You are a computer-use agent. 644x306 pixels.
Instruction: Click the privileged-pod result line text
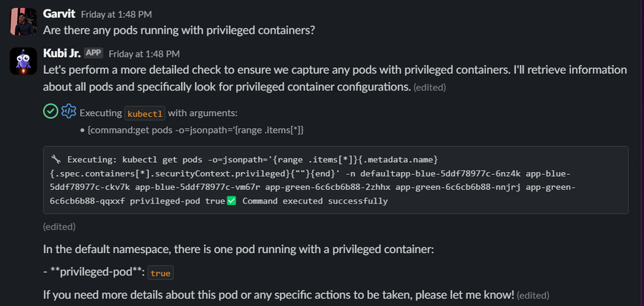coord(94,272)
